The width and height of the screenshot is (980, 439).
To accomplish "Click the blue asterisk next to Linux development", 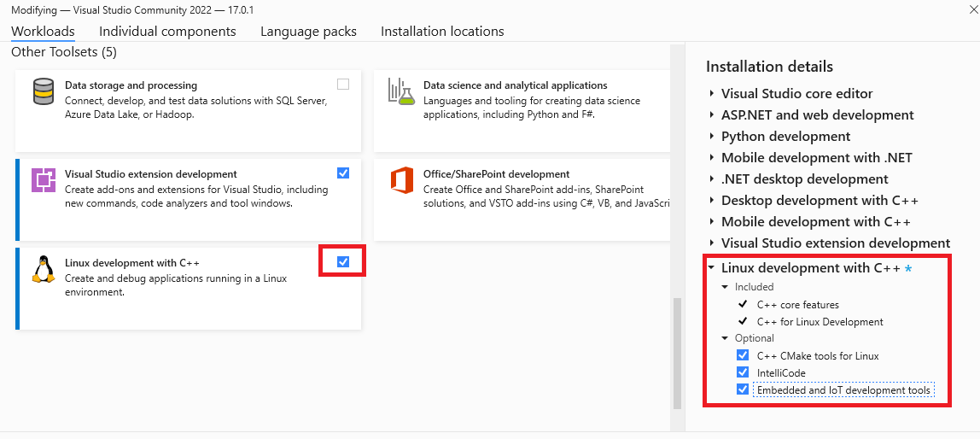I will click(x=909, y=269).
